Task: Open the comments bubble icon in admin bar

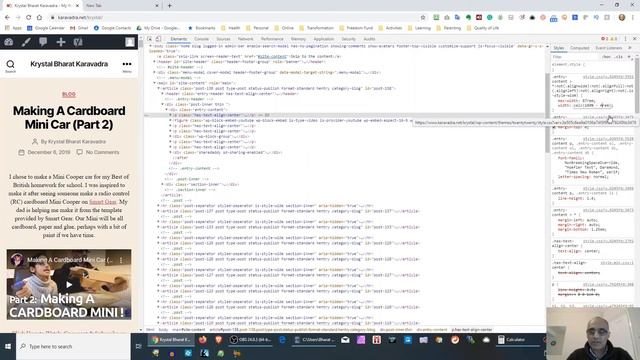Action: coord(43,42)
